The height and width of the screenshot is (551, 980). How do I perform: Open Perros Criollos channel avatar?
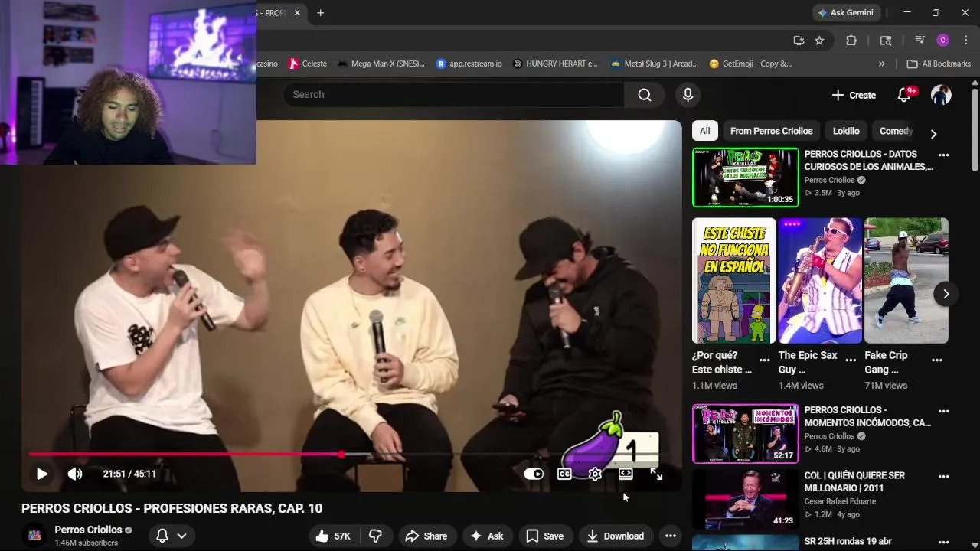pyautogui.click(x=34, y=536)
